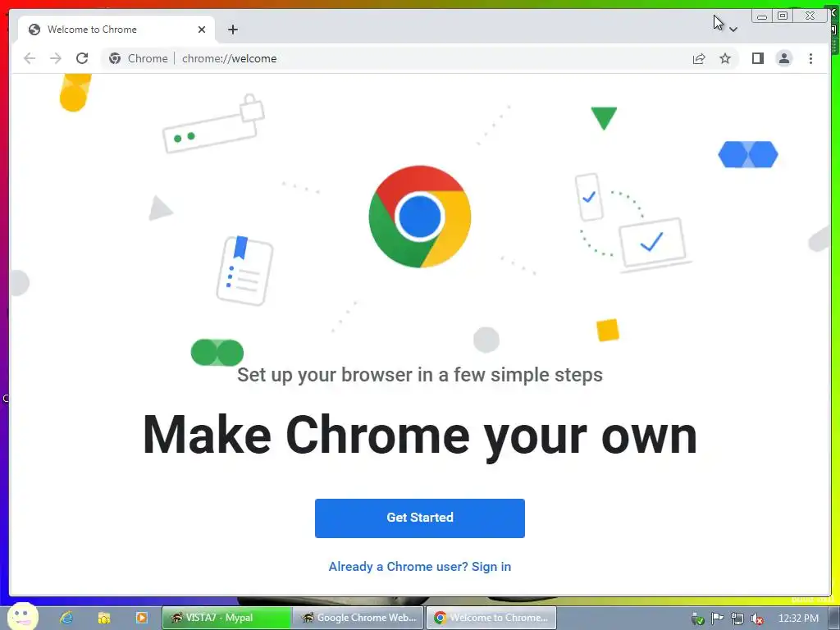The width and height of the screenshot is (840, 630).
Task: Bookmark this tab with the star icon
Action: [725, 58]
